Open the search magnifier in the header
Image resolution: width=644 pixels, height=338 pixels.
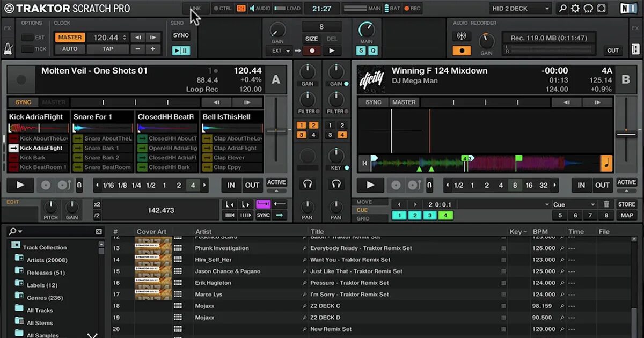(x=562, y=8)
